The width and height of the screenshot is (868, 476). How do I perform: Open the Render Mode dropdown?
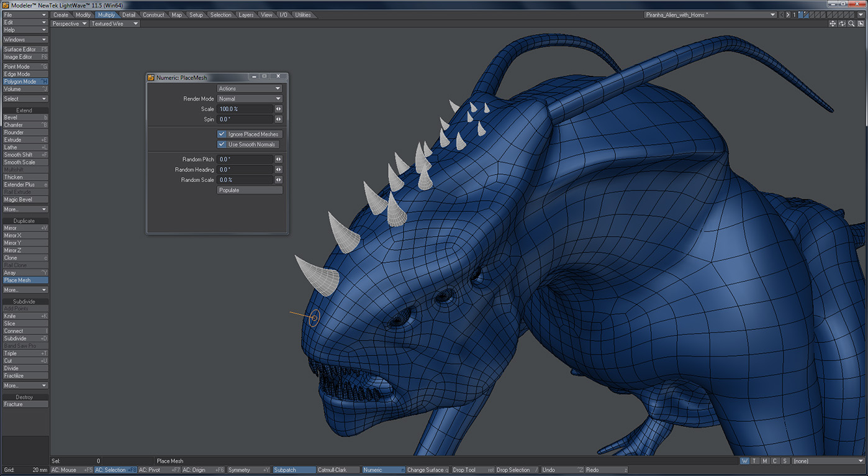click(x=250, y=99)
